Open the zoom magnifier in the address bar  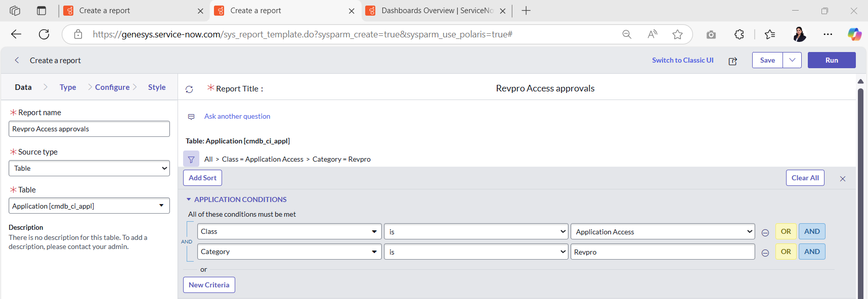[x=627, y=34]
